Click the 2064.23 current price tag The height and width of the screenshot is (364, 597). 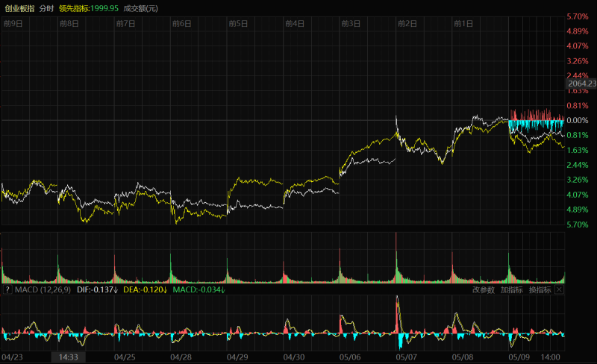[581, 84]
